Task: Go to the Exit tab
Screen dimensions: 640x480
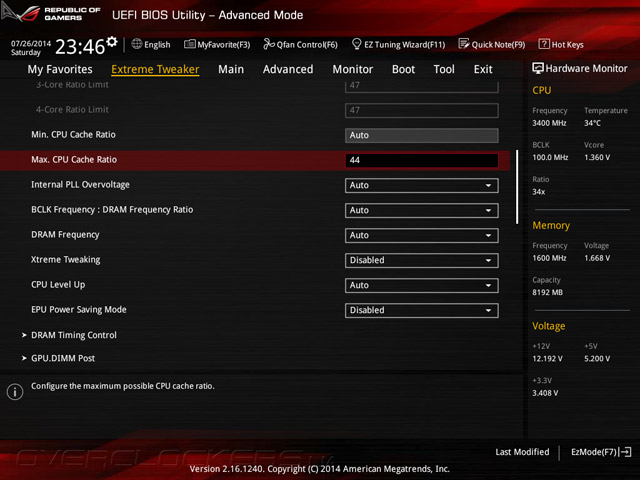Action: tap(483, 69)
